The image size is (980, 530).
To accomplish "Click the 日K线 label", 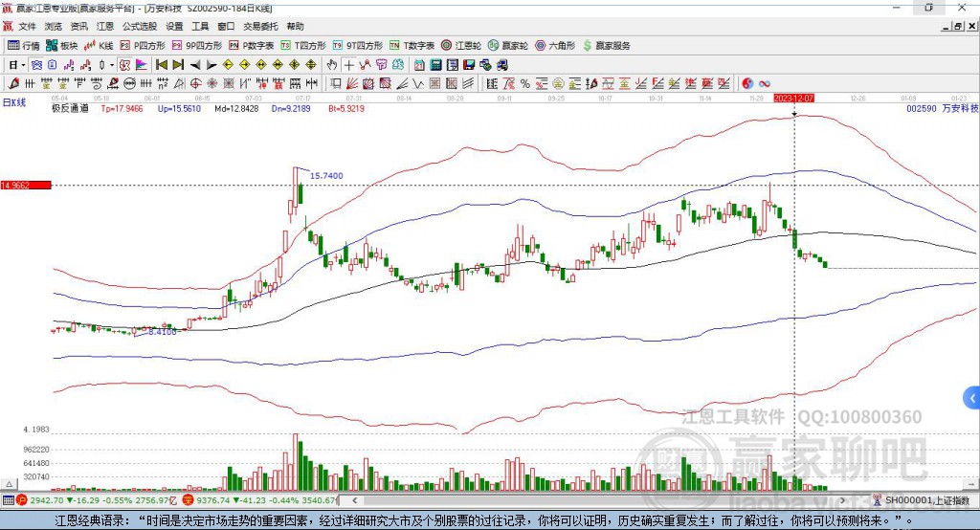I will (x=14, y=102).
